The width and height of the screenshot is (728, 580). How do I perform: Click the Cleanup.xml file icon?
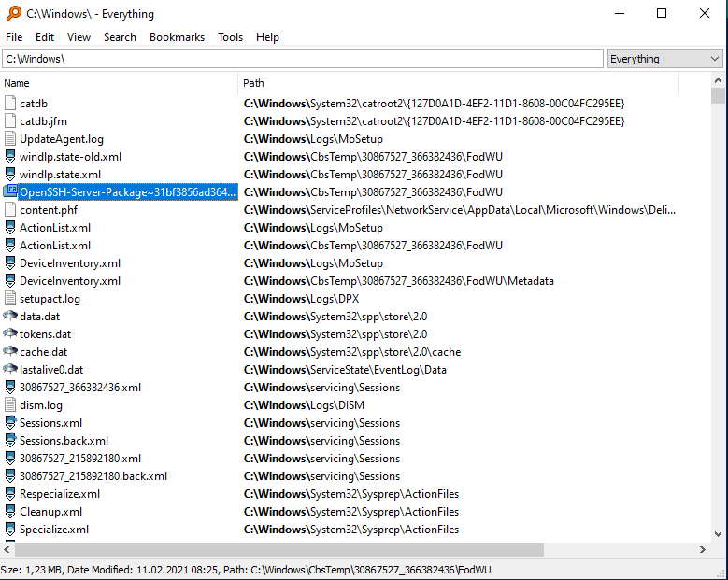coord(9,511)
